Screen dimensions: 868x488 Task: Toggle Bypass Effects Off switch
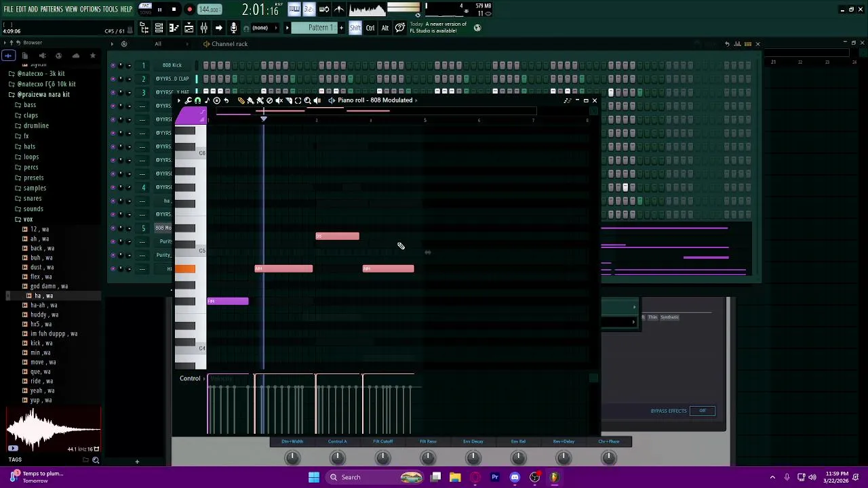[702, 411]
